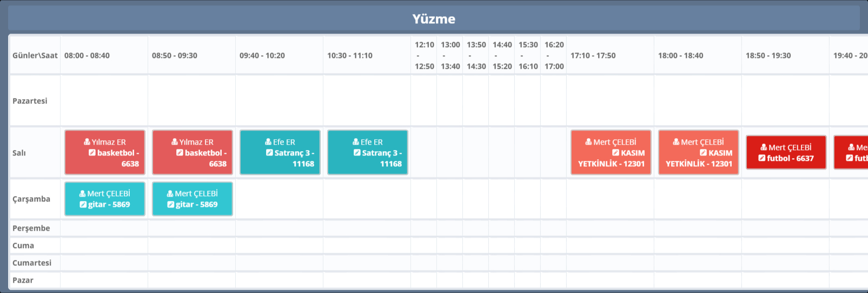Click person icon in 17:10 KASIM YETKİNLİK block
Screen dimensions: 868x293
(x=588, y=142)
